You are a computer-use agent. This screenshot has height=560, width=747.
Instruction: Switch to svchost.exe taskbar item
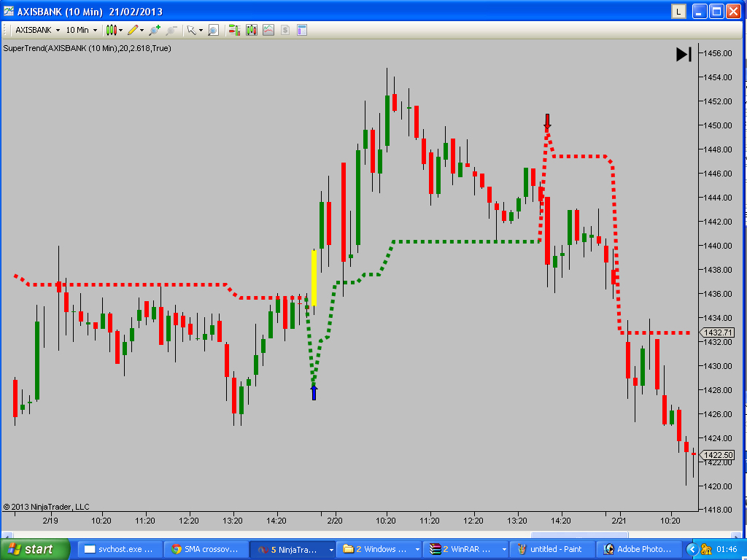(120, 549)
